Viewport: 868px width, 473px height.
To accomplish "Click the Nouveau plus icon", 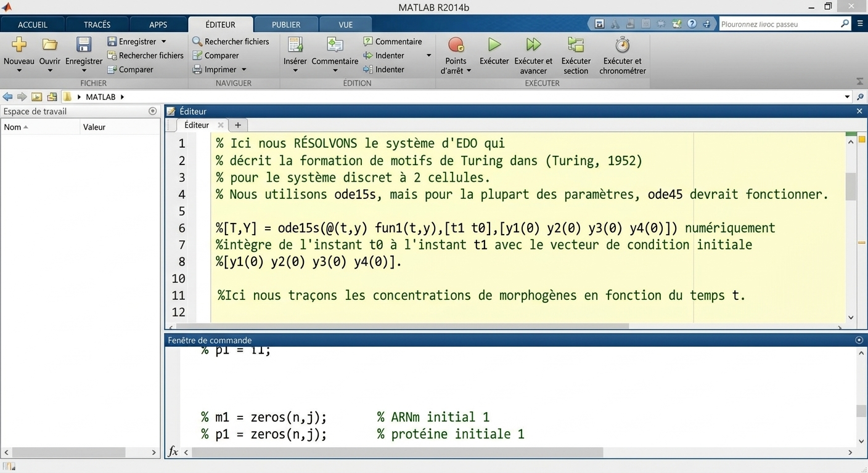I will pyautogui.click(x=19, y=44).
